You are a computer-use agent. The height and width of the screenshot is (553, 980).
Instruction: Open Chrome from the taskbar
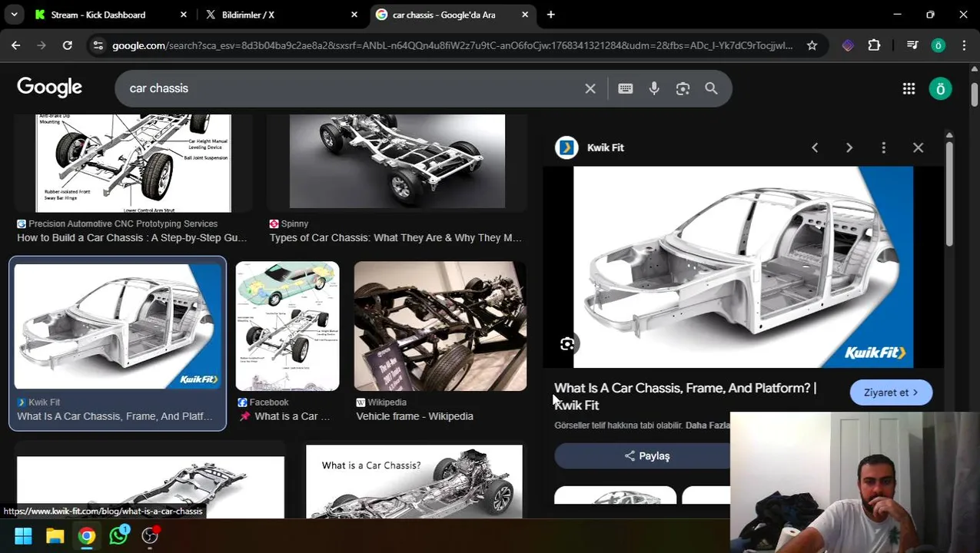click(x=86, y=535)
